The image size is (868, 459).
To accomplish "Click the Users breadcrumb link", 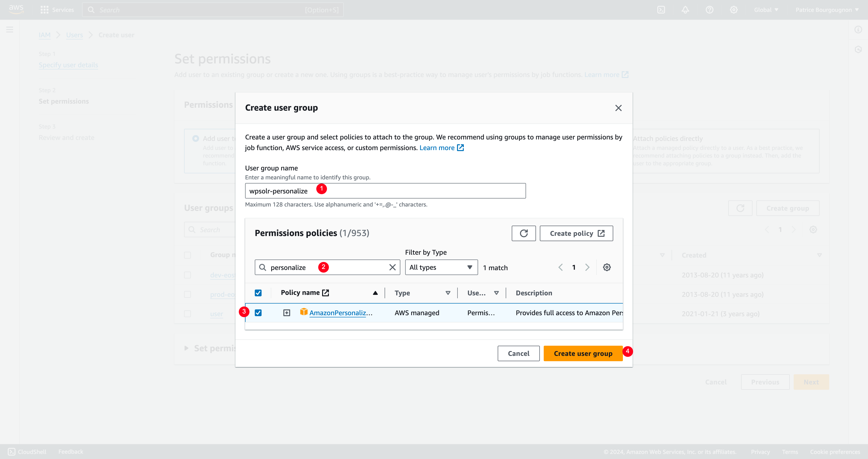I will pos(74,35).
